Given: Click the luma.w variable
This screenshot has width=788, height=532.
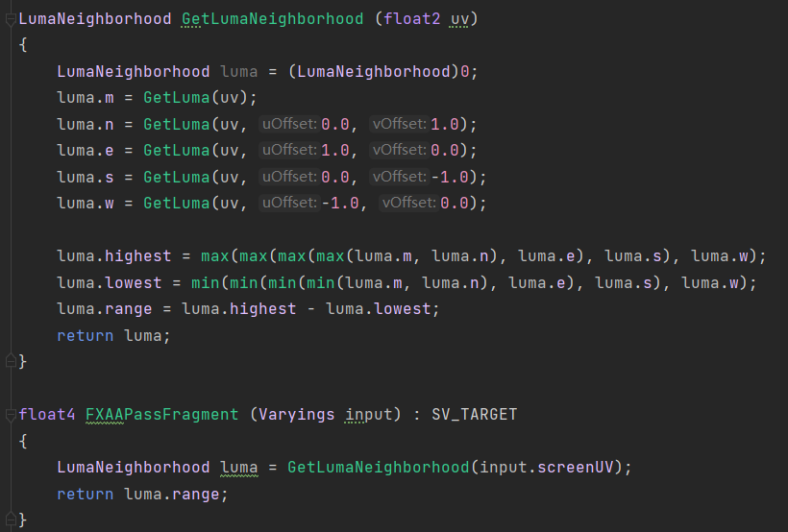Looking at the screenshot, I should [85, 203].
